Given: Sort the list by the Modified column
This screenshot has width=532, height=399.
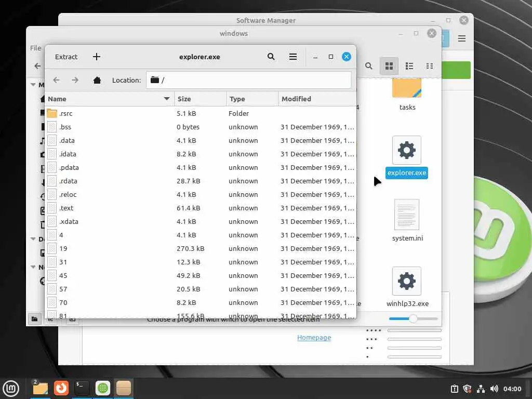Looking at the screenshot, I should 317,99.
